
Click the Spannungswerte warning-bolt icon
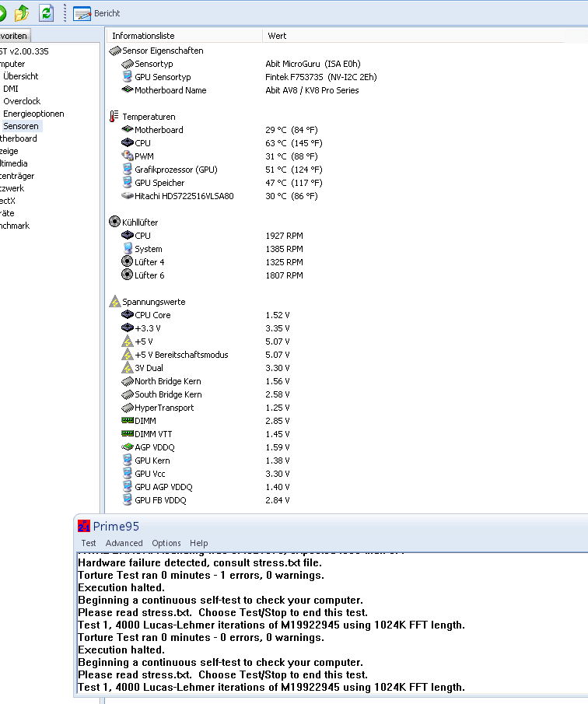[x=115, y=301]
